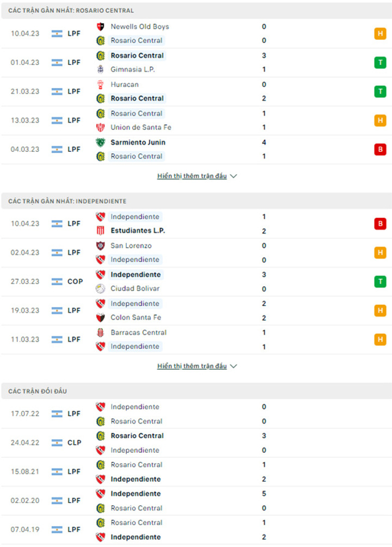Click the Sarmiento Junin green crest
This screenshot has height=547, width=392.
[101, 143]
